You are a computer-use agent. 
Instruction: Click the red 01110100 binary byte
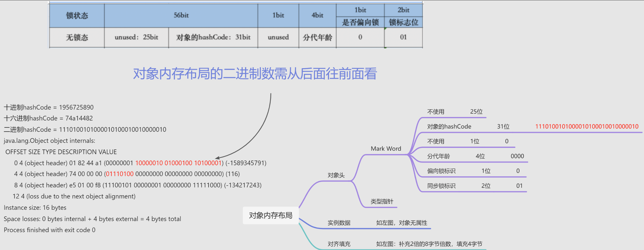click(119, 174)
